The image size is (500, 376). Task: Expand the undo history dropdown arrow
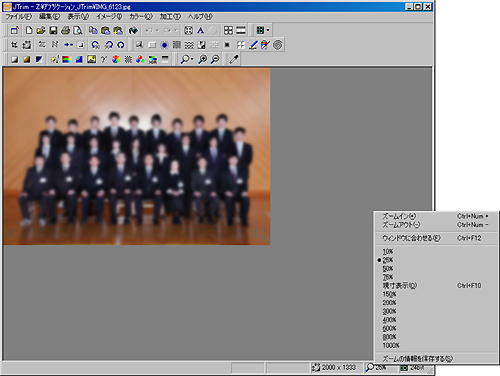pyautogui.click(x=157, y=30)
